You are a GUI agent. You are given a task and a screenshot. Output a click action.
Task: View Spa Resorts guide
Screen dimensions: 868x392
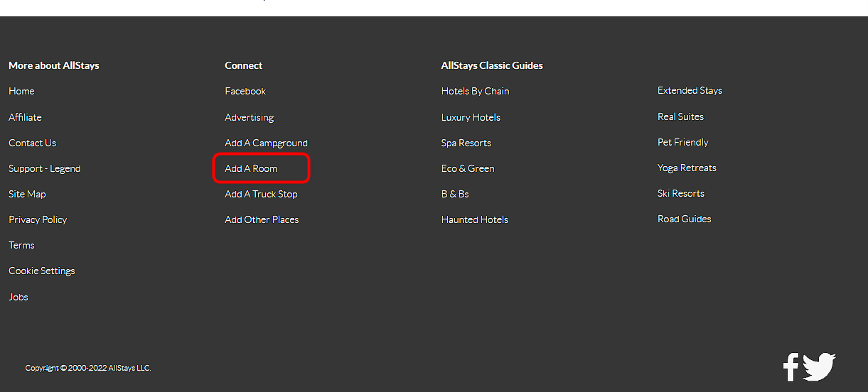pos(466,143)
